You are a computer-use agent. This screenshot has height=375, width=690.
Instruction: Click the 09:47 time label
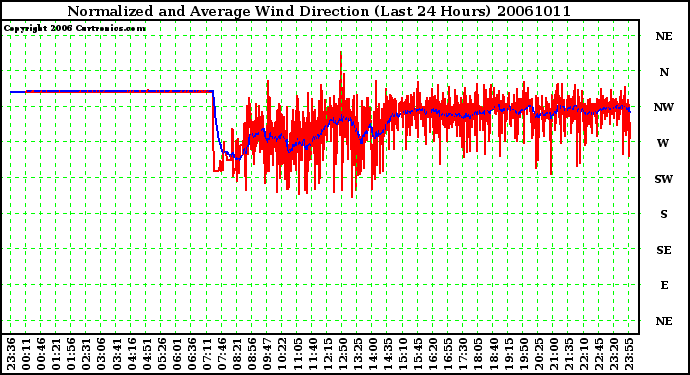267,354
